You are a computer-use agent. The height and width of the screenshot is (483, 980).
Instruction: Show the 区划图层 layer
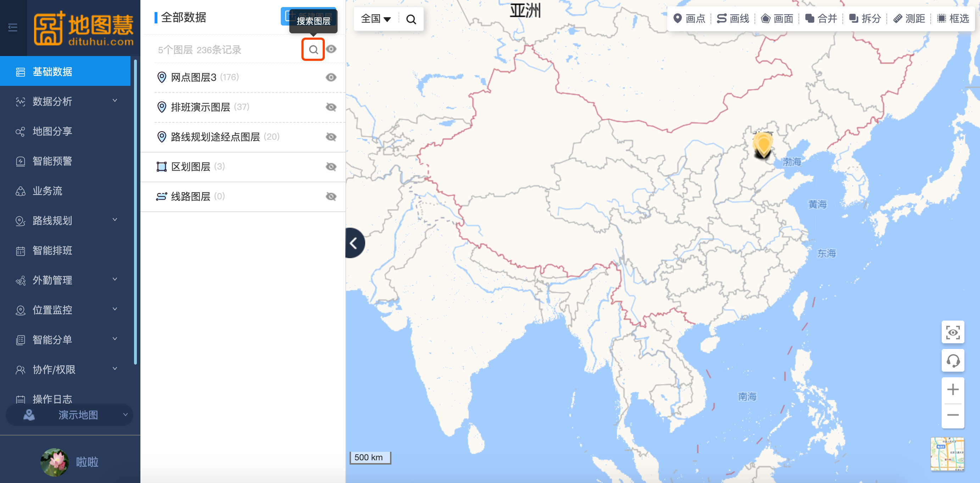[332, 167]
